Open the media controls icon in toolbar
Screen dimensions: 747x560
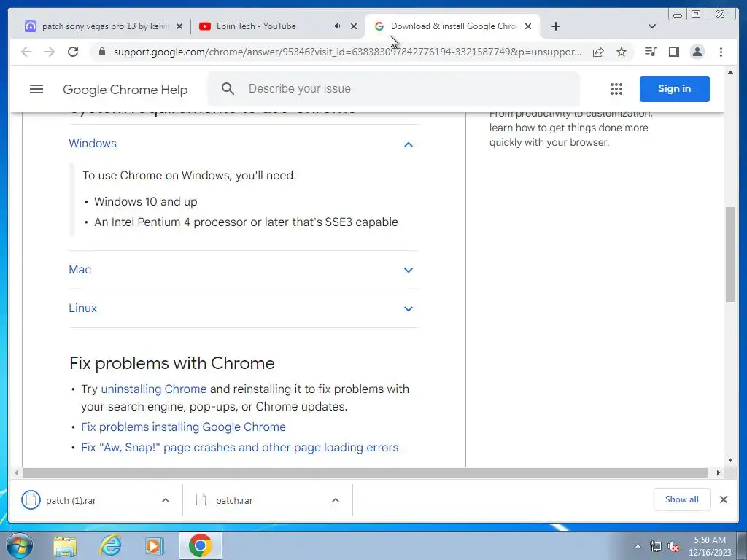click(650, 52)
